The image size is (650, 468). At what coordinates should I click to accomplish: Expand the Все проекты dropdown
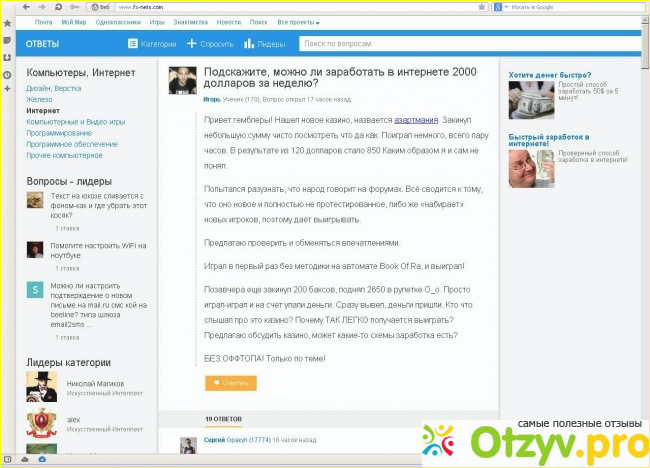(x=299, y=21)
